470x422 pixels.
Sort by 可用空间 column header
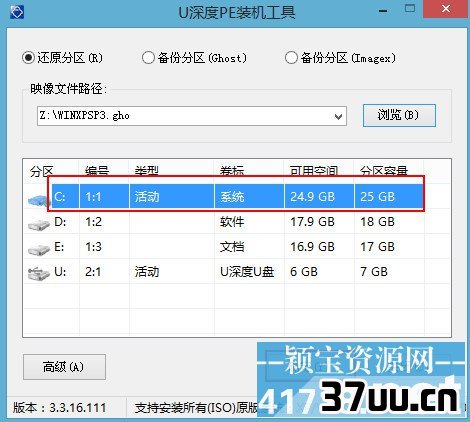(314, 171)
